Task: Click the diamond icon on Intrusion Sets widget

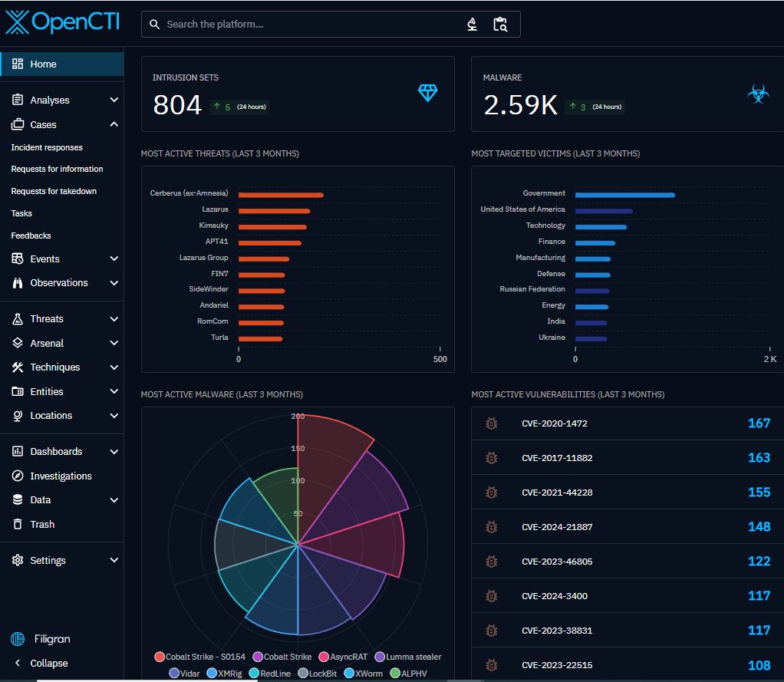Action: [427, 93]
